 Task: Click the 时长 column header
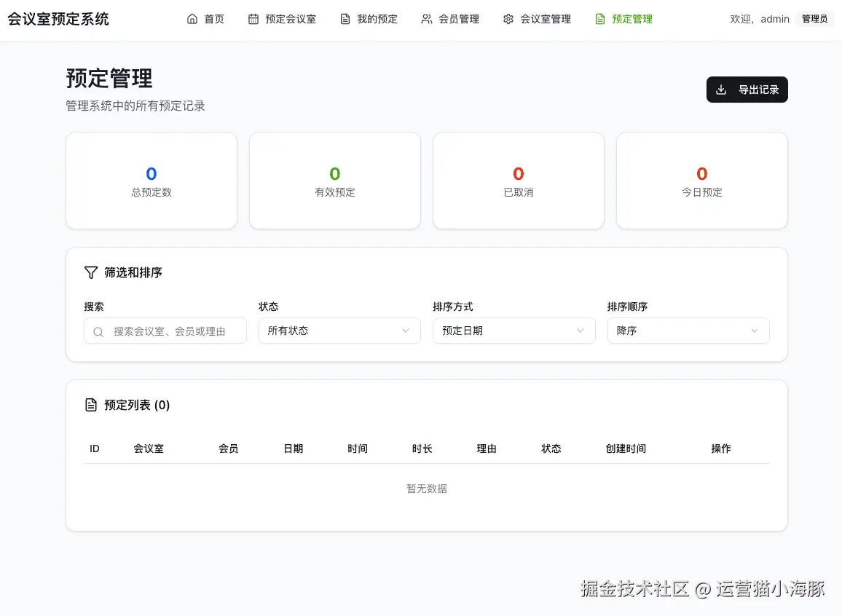422,449
